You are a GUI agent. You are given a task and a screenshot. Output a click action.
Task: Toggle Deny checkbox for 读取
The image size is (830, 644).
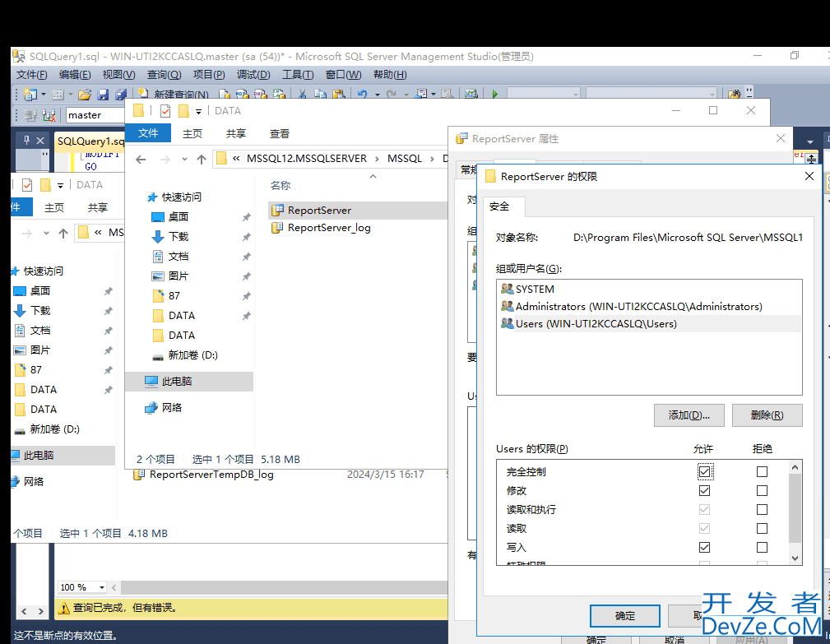coord(762,528)
